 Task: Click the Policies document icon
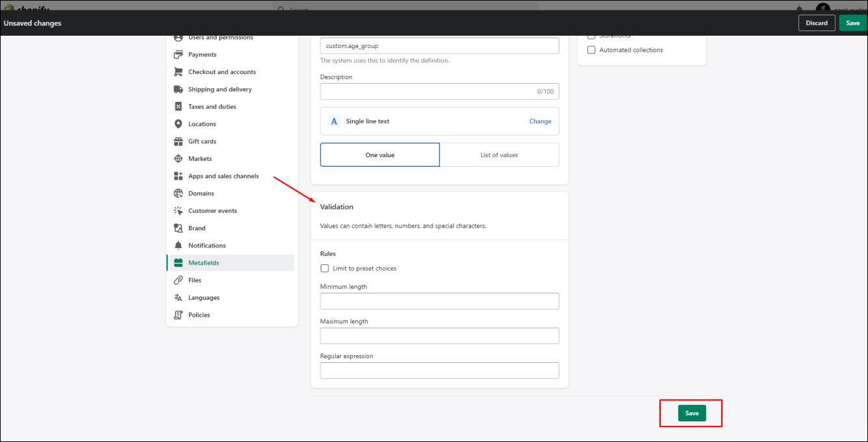coord(178,315)
